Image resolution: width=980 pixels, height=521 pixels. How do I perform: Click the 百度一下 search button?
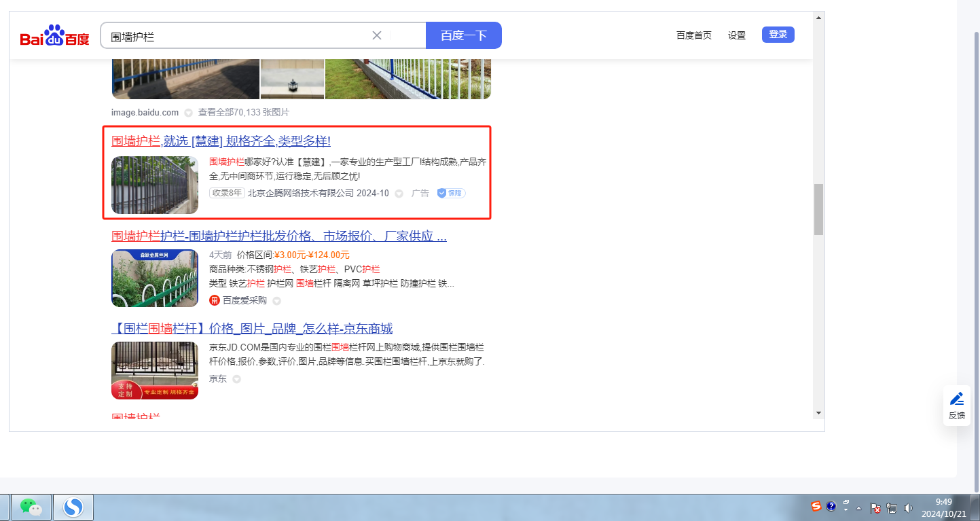coord(464,35)
